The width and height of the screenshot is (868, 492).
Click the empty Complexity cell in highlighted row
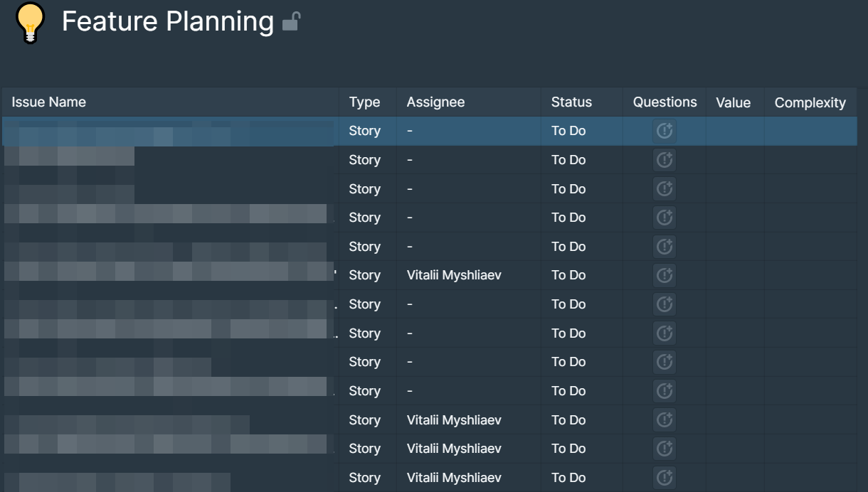pos(810,131)
